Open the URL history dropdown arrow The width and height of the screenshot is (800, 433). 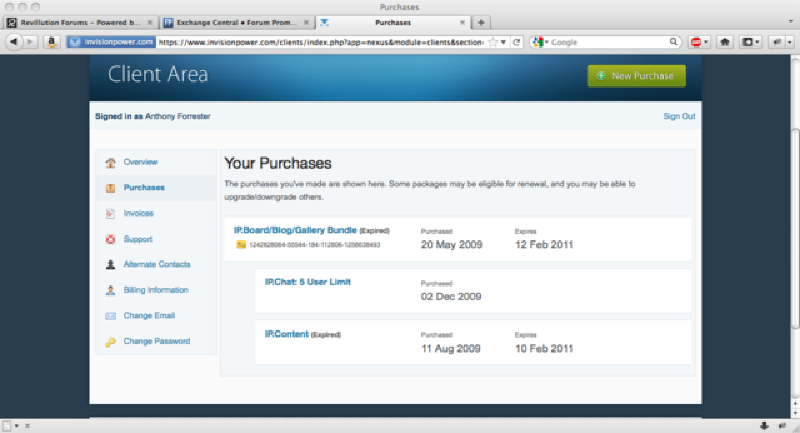(503, 42)
